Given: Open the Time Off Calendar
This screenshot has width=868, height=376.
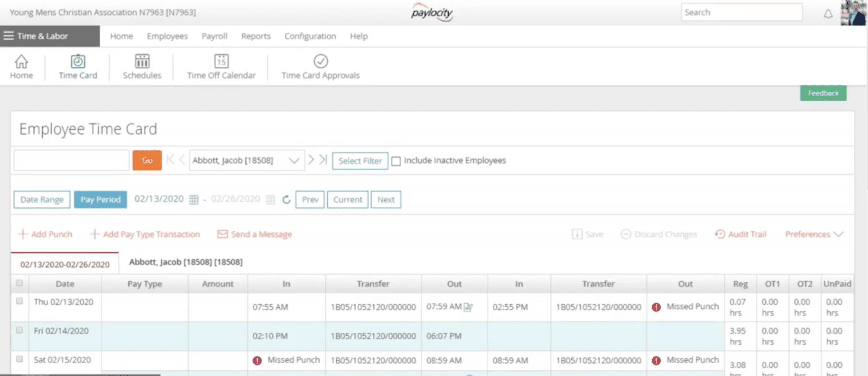Looking at the screenshot, I should coord(220,66).
